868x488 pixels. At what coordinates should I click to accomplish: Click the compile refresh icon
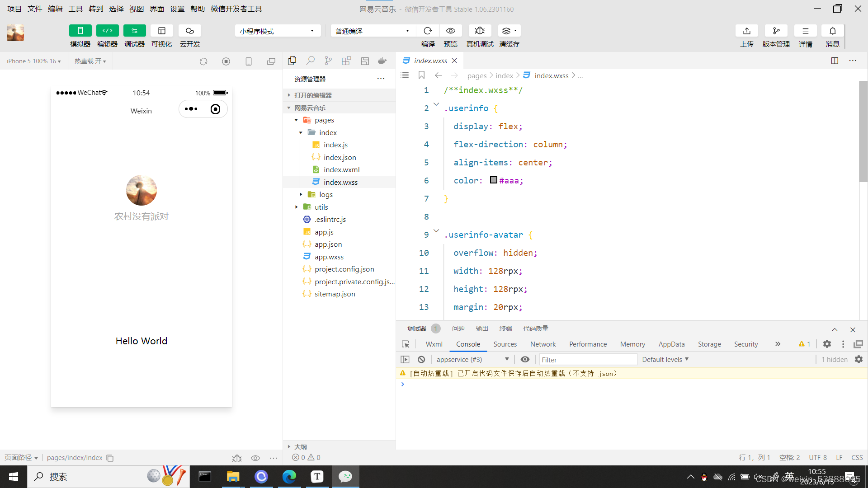(x=428, y=31)
